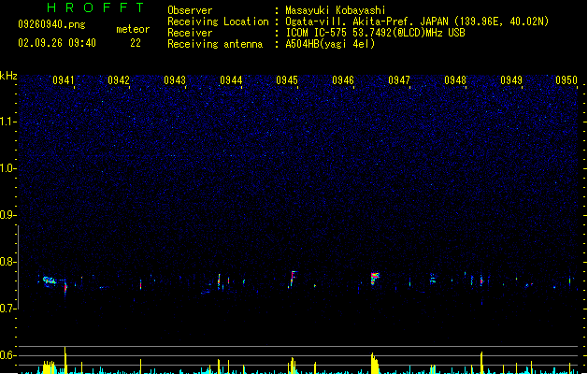Click the tallest yellow power spike at 0941
The width and height of the screenshot is (588, 374).
click(x=65, y=360)
